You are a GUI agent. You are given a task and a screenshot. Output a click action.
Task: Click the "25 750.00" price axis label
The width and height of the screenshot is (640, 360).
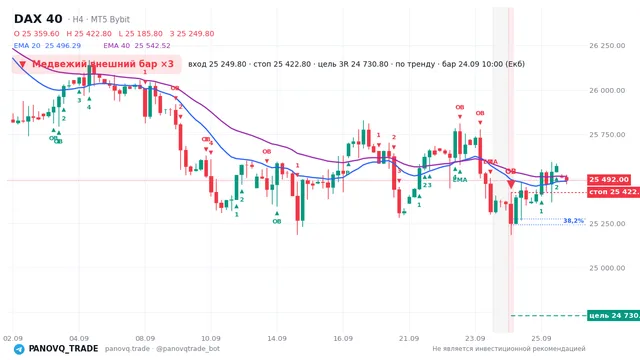click(607, 135)
